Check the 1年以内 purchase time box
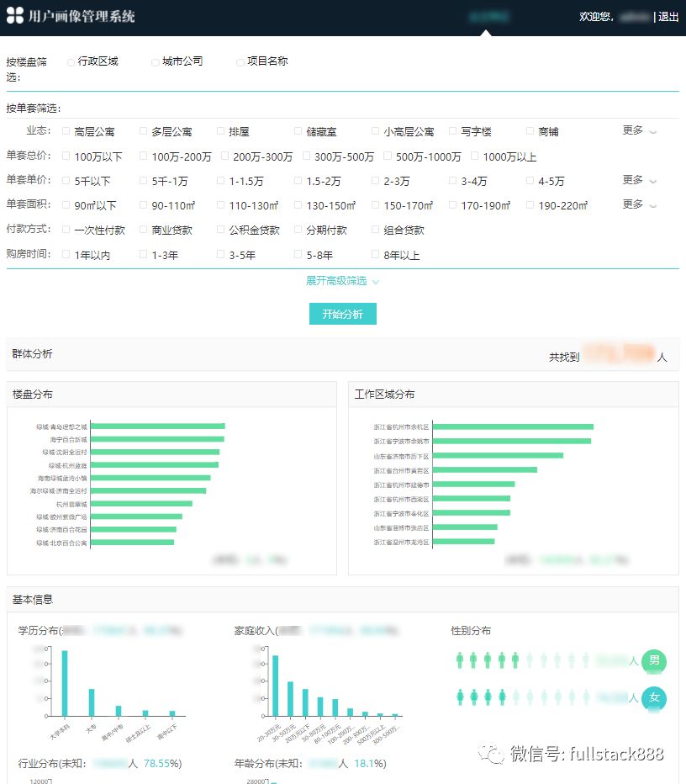Screen dimensions: 686x784 pyautogui.click(x=66, y=255)
